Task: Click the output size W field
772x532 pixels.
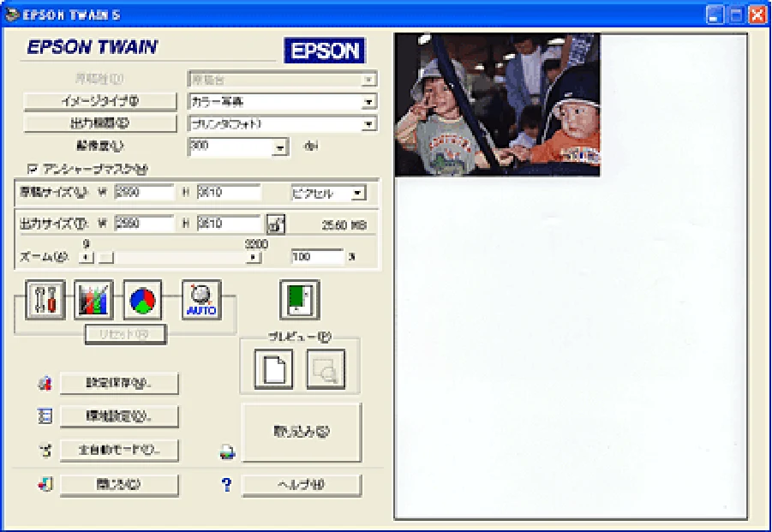Action: 144,224
